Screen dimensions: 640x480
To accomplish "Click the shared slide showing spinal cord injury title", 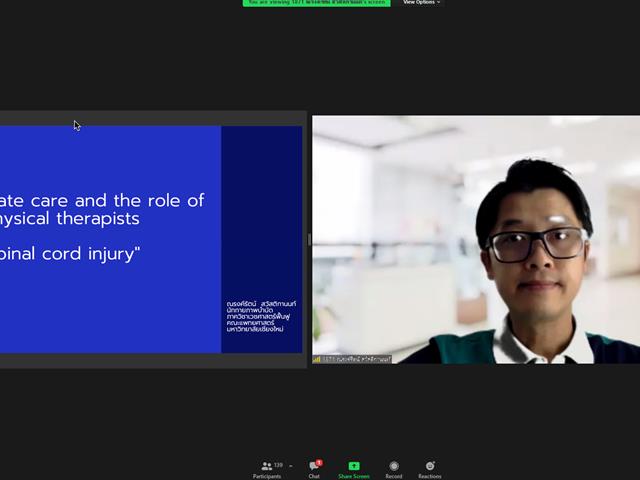I will click(x=151, y=239).
